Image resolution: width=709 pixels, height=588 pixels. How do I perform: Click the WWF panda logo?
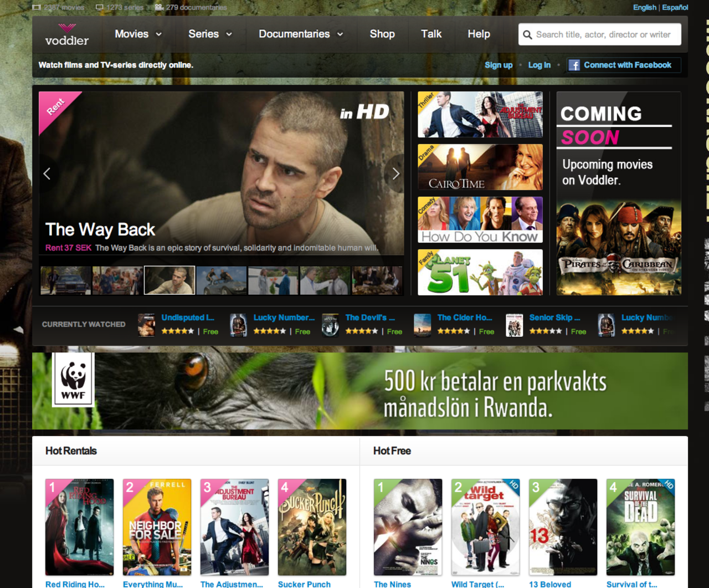tap(73, 380)
